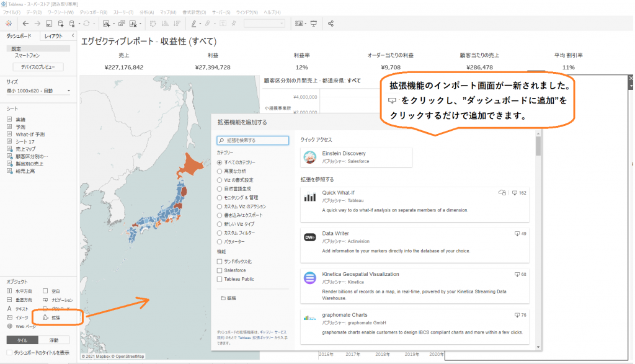Click the Save icon in the toolbar
Image resolution: width=635 pixels, height=364 pixels.
pyautogui.click(x=48, y=22)
